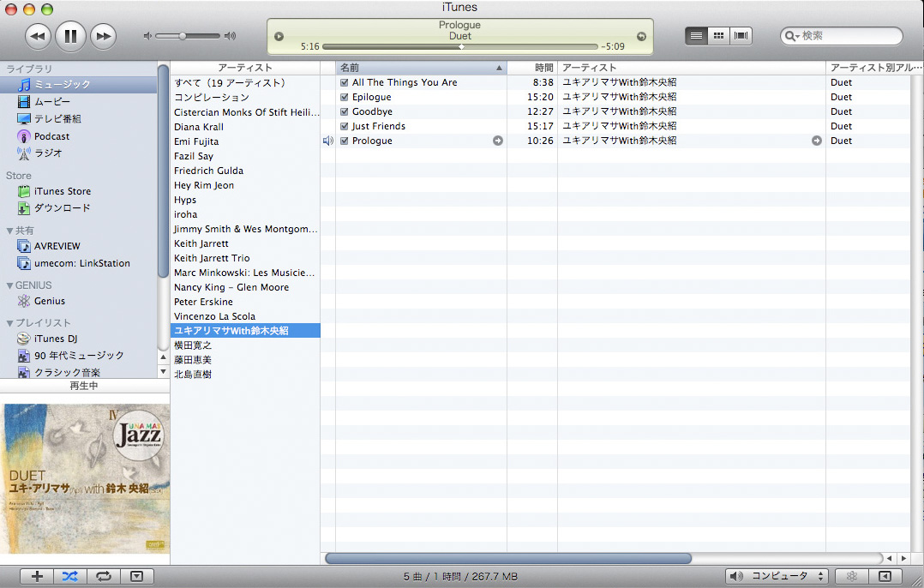Viewport: 924px width, 588px height.
Task: Click the playback progress bar
Action: [460, 46]
